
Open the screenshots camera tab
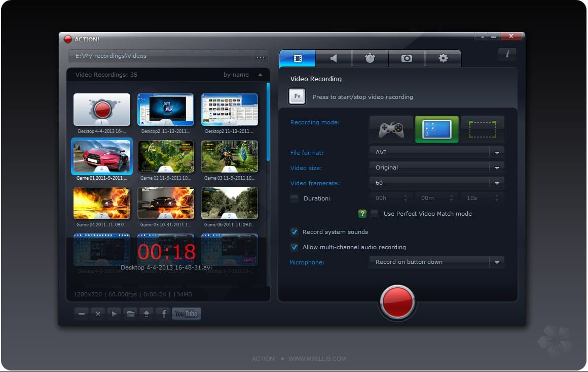pos(407,58)
